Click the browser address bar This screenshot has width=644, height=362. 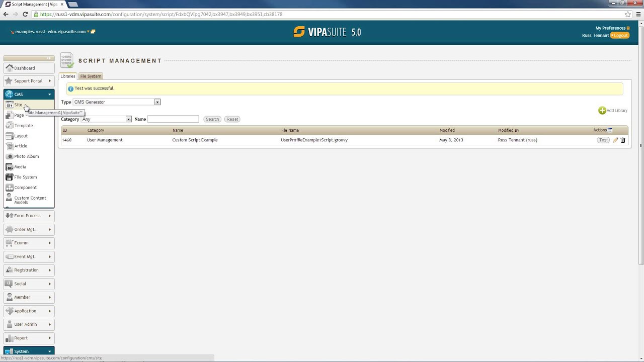click(327, 14)
